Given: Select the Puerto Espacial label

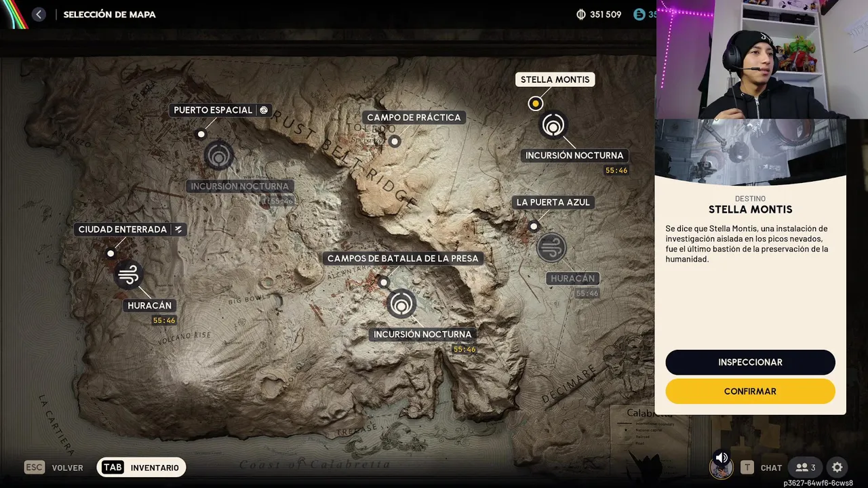Looking at the screenshot, I should [x=220, y=110].
